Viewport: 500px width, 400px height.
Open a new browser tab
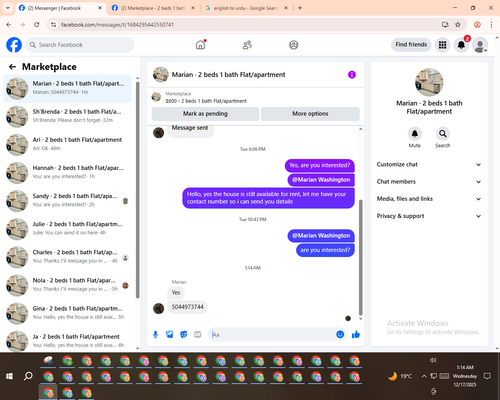point(300,8)
